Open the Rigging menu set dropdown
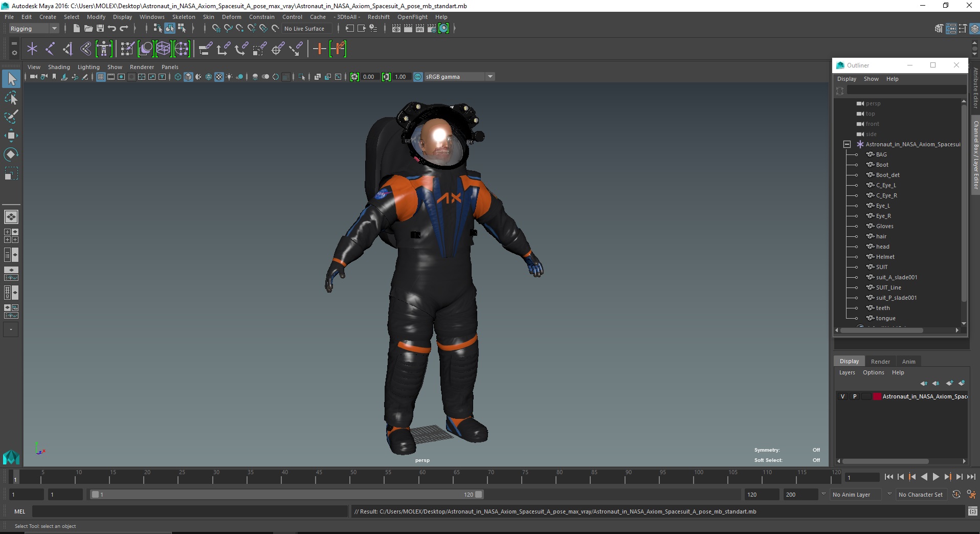The width and height of the screenshot is (980, 534). 34,29
